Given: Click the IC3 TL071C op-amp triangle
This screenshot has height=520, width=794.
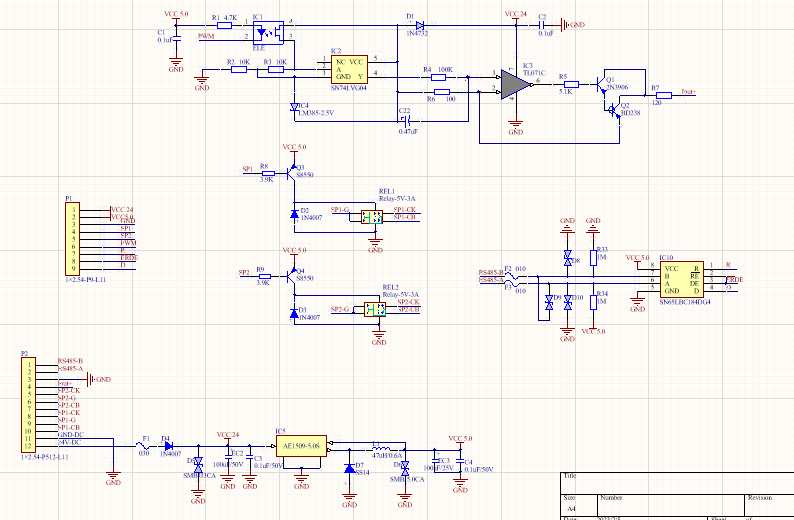Looking at the screenshot, I should coord(517,84).
